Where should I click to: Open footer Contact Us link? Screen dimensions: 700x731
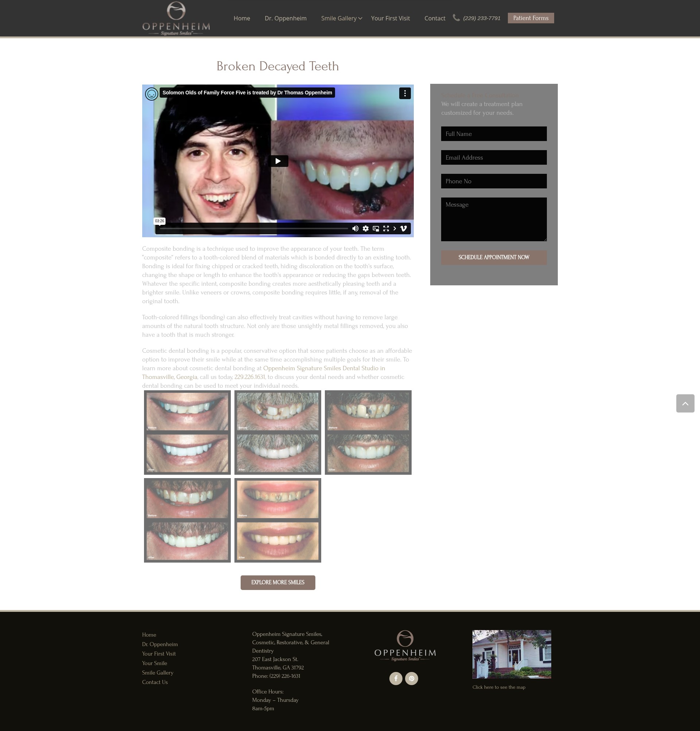click(155, 682)
